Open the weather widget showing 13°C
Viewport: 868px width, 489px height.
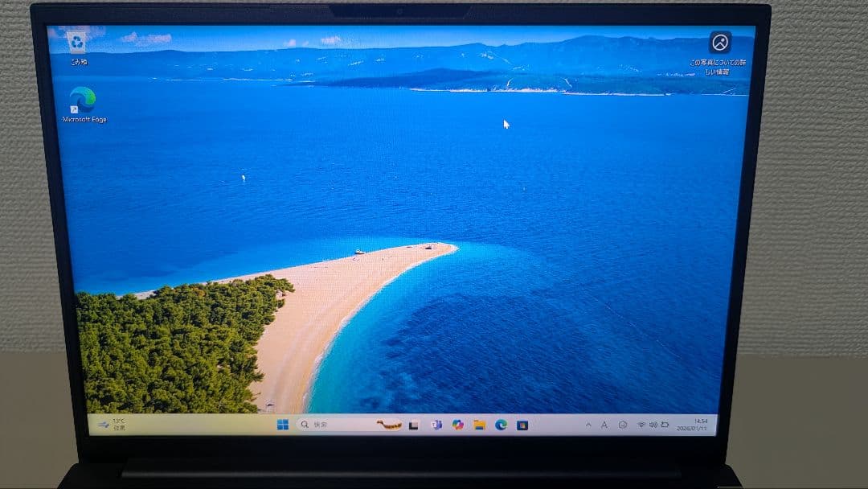(x=113, y=424)
